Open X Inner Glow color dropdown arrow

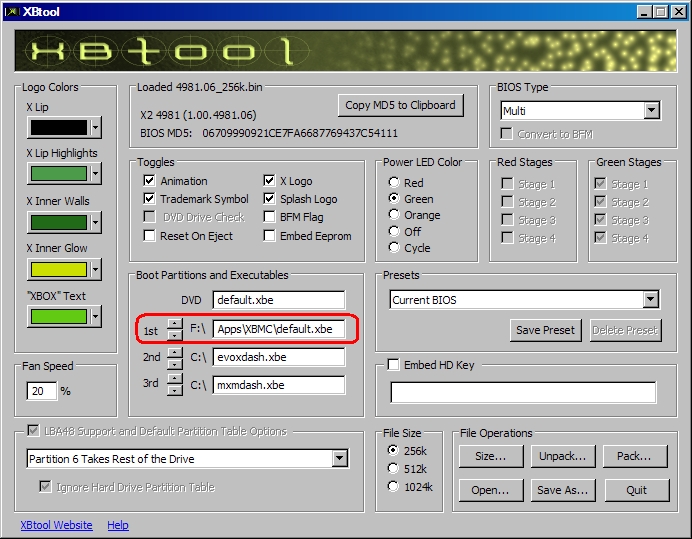pos(95,269)
